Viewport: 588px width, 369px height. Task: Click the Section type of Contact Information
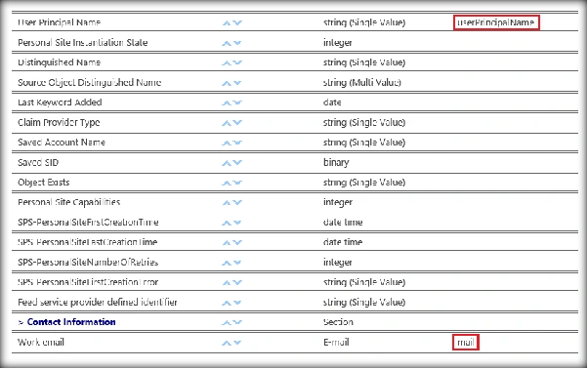click(x=338, y=322)
